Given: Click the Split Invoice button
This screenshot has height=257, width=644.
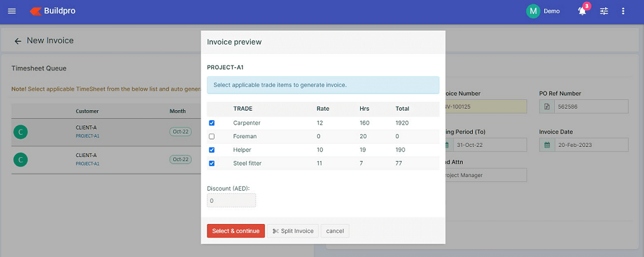Looking at the screenshot, I should [293, 231].
